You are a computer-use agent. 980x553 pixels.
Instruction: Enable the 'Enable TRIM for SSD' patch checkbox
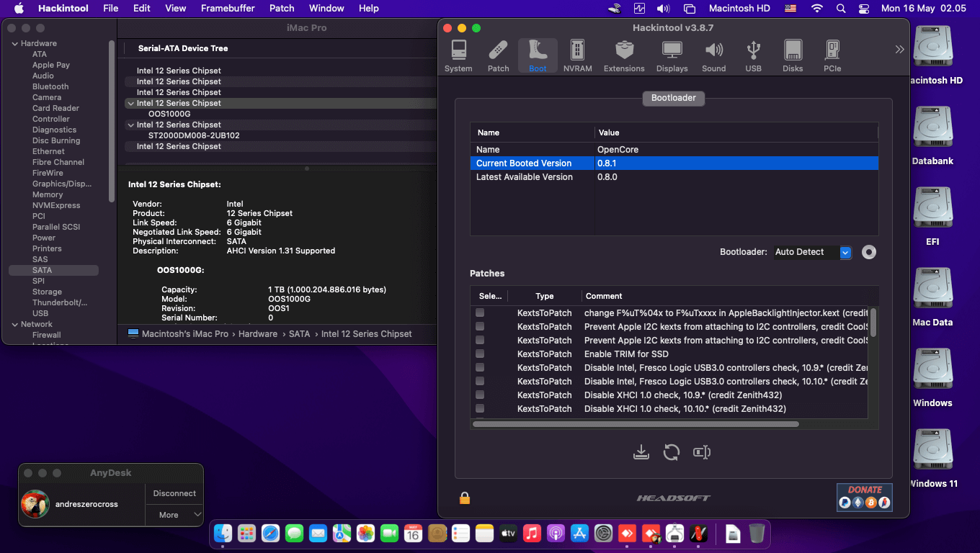click(x=480, y=354)
